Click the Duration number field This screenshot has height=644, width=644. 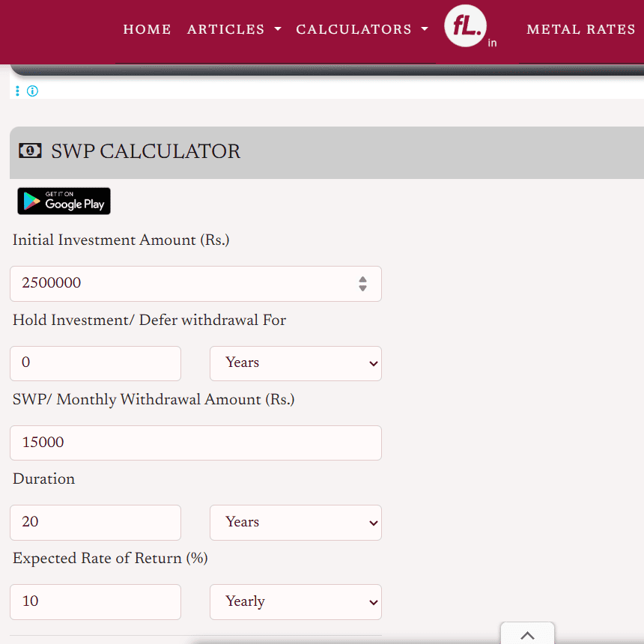[x=95, y=523]
